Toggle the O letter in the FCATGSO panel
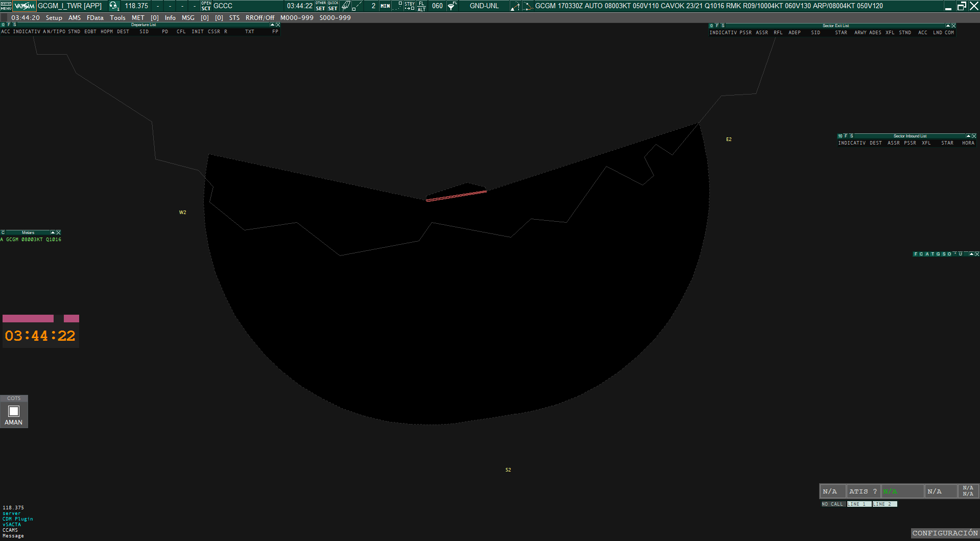Viewport: 980px width, 541px height. pos(949,254)
